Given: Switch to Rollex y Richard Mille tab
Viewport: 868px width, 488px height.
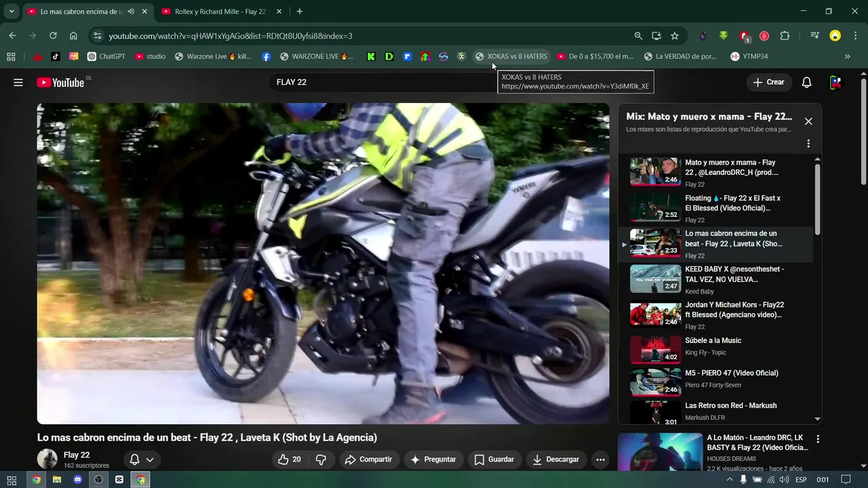Looking at the screenshot, I should (220, 12).
